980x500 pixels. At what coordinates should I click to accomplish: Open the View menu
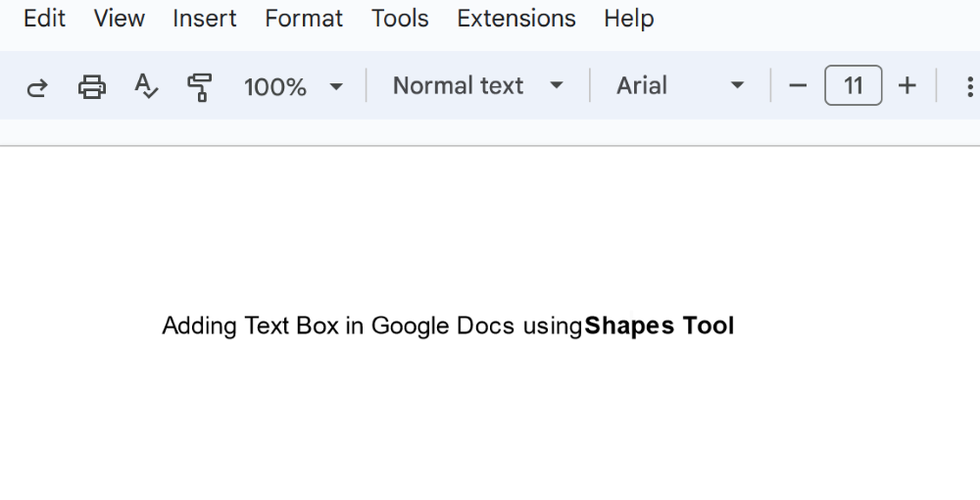tap(120, 19)
